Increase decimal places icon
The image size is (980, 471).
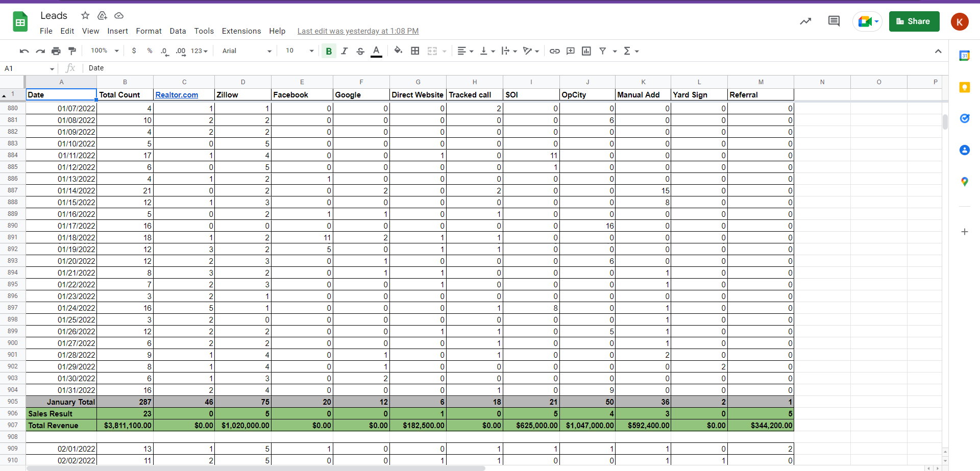[181, 51]
